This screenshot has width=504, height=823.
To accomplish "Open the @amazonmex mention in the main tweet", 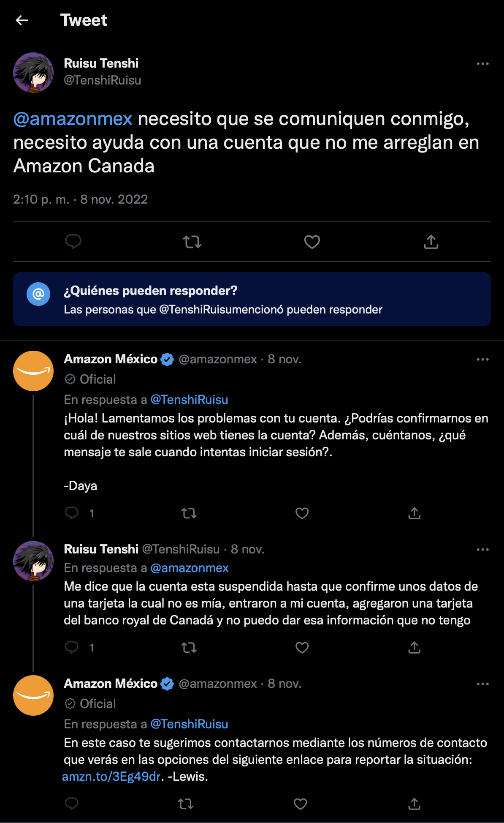I will click(x=72, y=119).
